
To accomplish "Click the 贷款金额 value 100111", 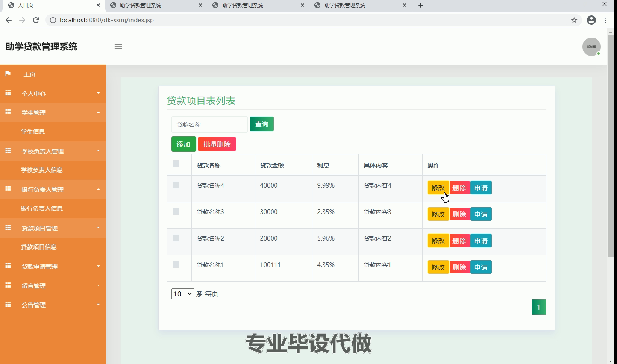I will [270, 265].
